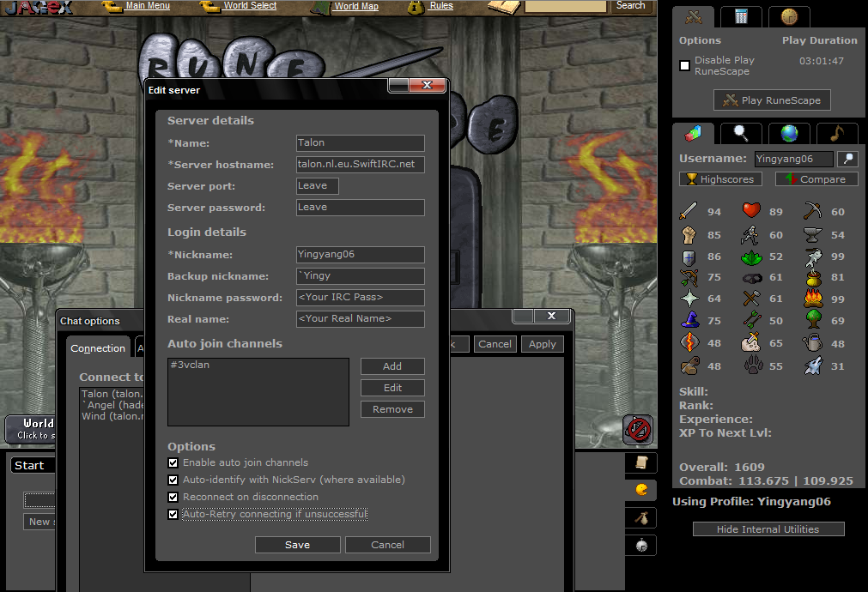The image size is (868, 592).
Task: Open the Main Menu link
Action: click(x=148, y=5)
